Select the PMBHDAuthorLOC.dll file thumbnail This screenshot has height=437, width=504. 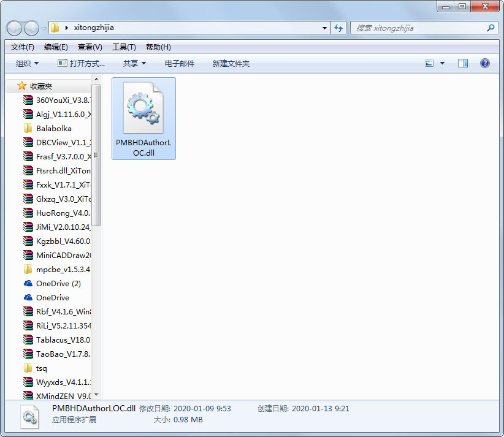pos(143,118)
